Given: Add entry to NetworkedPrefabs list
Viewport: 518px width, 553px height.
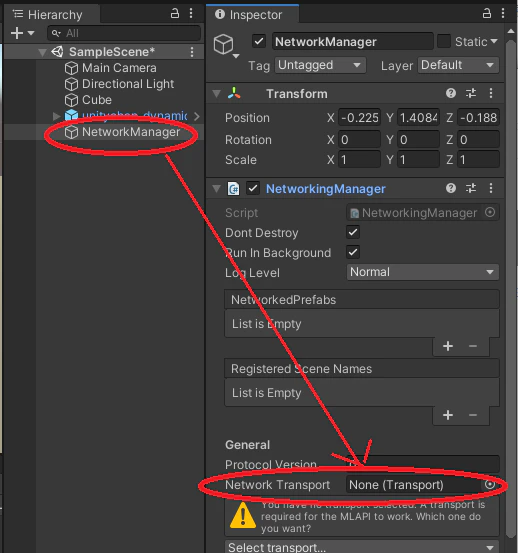Looking at the screenshot, I should pos(448,346).
